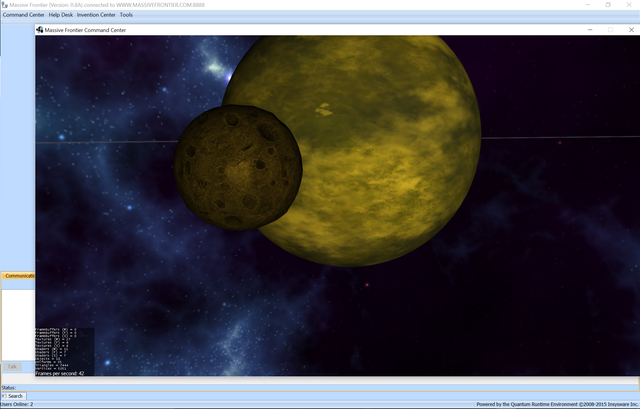Click the Massive Frontier app icon in title bar
The image size is (640, 409).
click(4, 5)
